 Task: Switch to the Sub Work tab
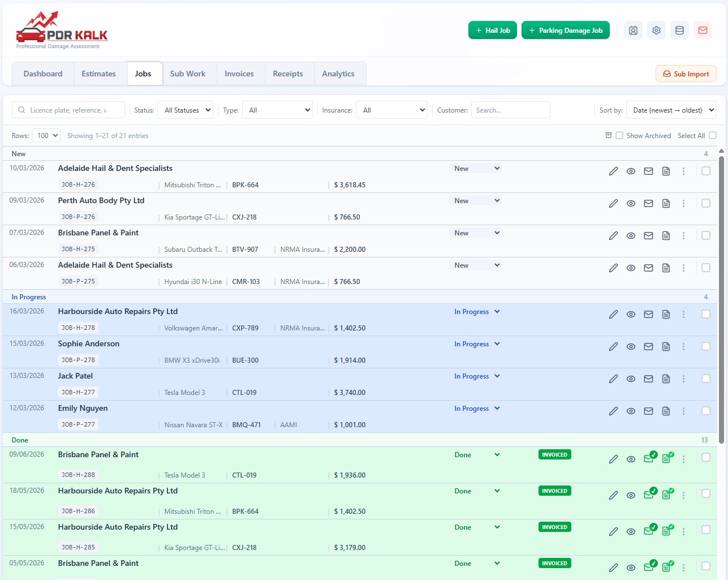(188, 74)
